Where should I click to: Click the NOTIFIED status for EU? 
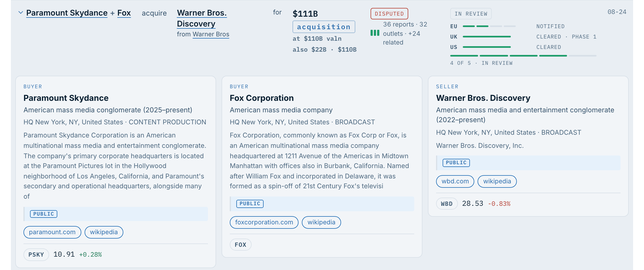550,27
